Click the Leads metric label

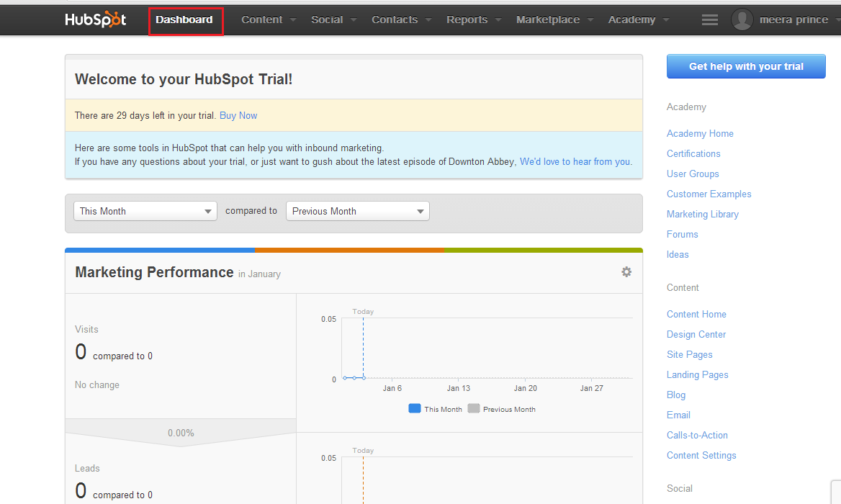pos(87,468)
